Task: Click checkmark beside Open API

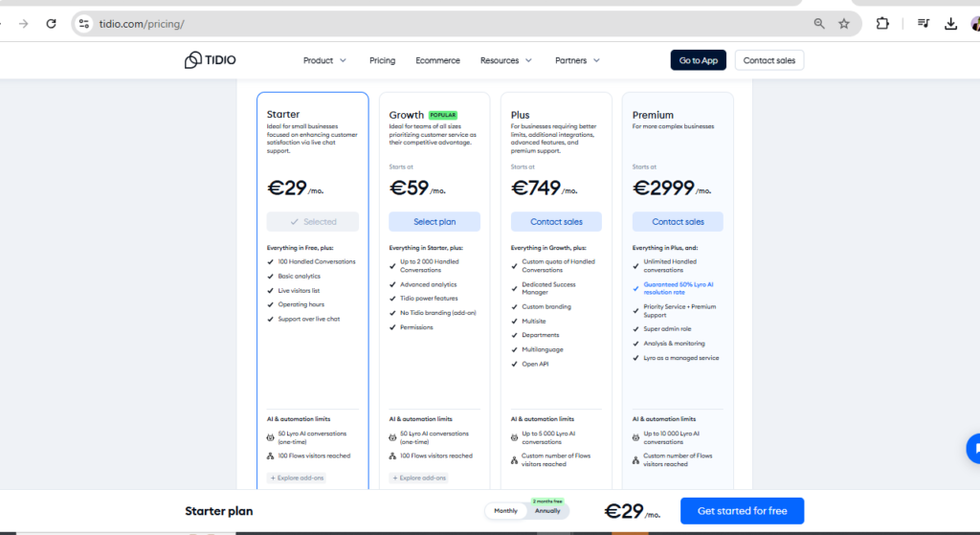Action: [514, 364]
